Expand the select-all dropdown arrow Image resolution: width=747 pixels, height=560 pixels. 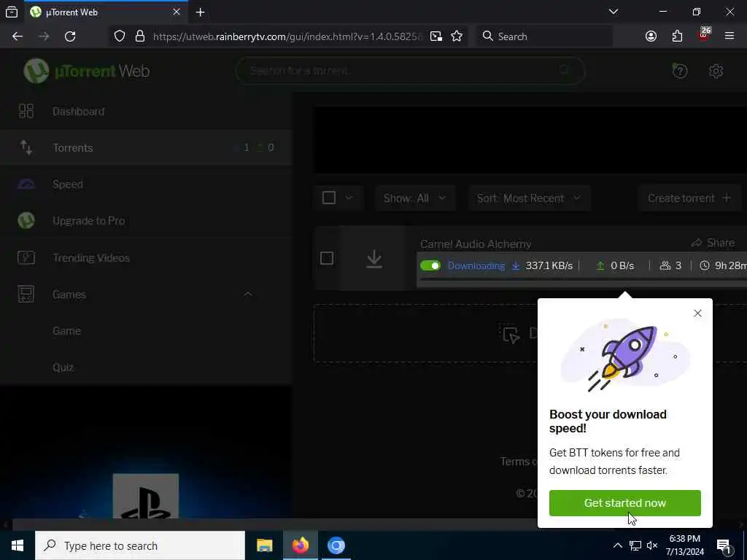pos(349,198)
